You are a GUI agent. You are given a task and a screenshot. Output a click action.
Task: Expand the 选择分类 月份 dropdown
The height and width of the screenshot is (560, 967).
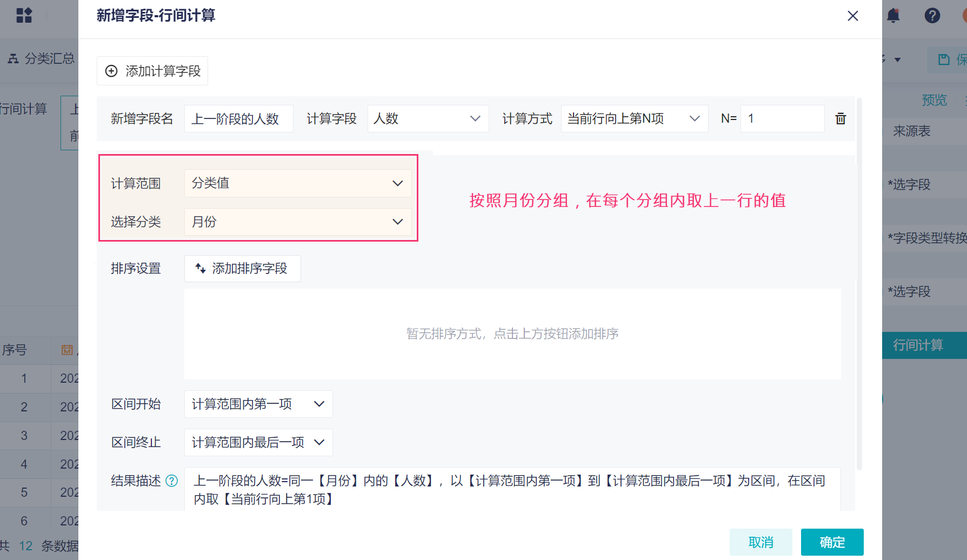click(x=297, y=222)
